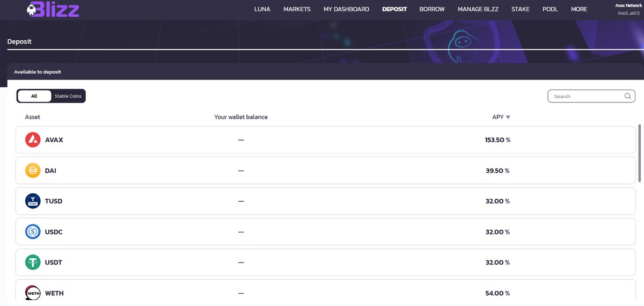Select the TUSD asset name

pyautogui.click(x=54, y=201)
